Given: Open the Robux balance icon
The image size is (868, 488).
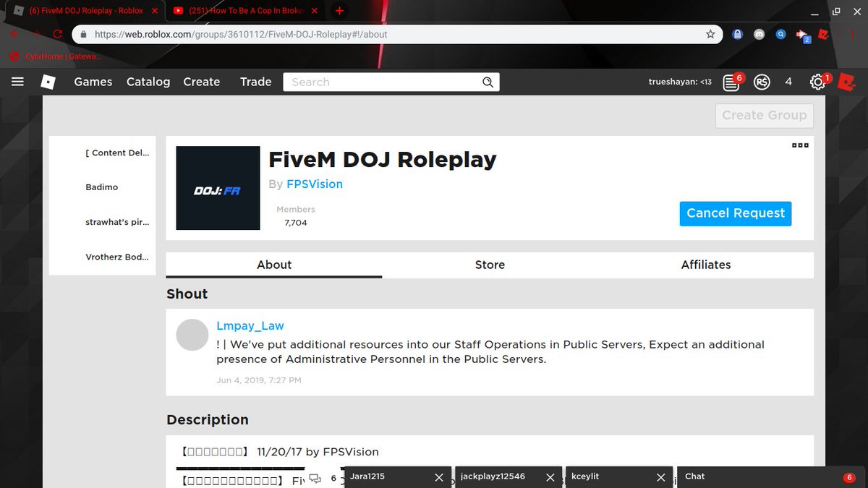Looking at the screenshot, I should [762, 82].
